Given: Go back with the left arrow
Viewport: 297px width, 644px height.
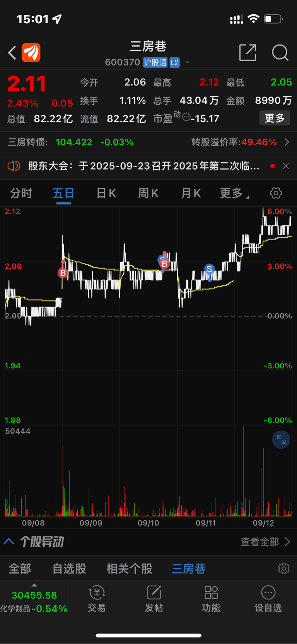Looking at the screenshot, I should click(12, 53).
